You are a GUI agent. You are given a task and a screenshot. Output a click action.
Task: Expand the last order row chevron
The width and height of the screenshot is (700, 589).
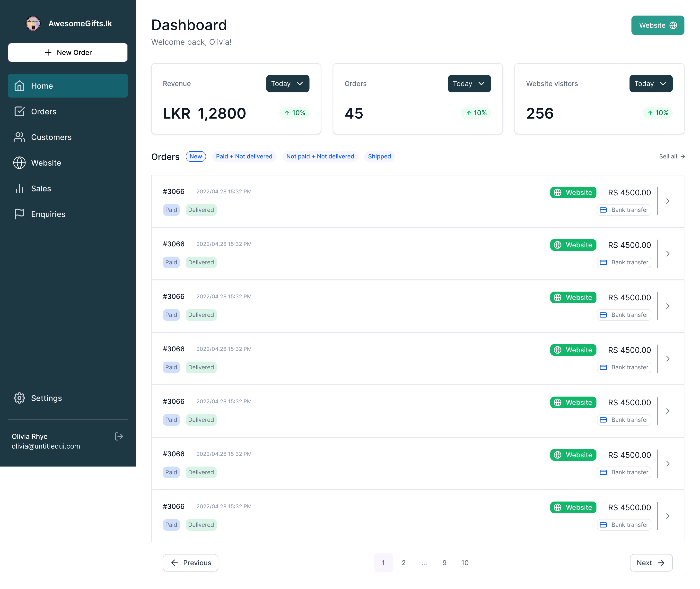(x=668, y=516)
